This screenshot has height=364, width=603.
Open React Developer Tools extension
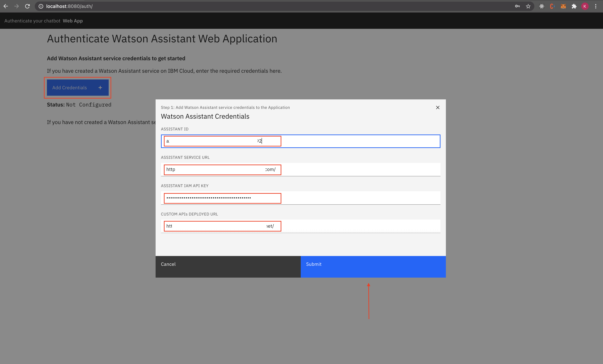542,6
